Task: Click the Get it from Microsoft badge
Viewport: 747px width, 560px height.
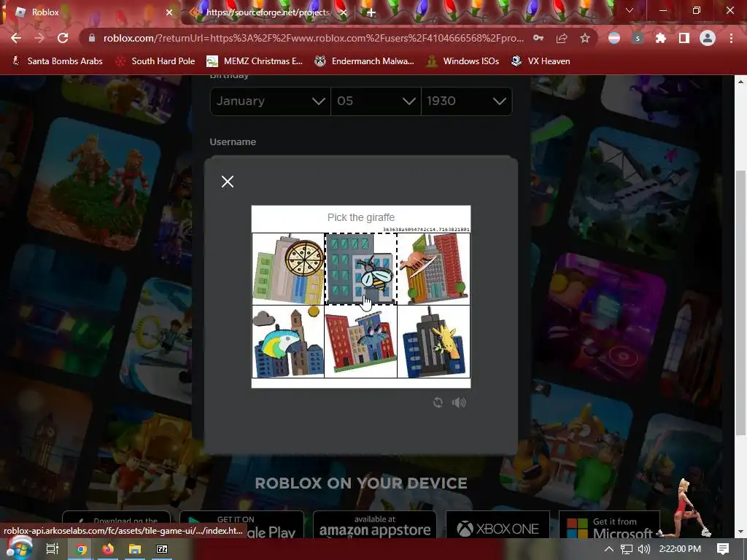Action: coord(609,525)
